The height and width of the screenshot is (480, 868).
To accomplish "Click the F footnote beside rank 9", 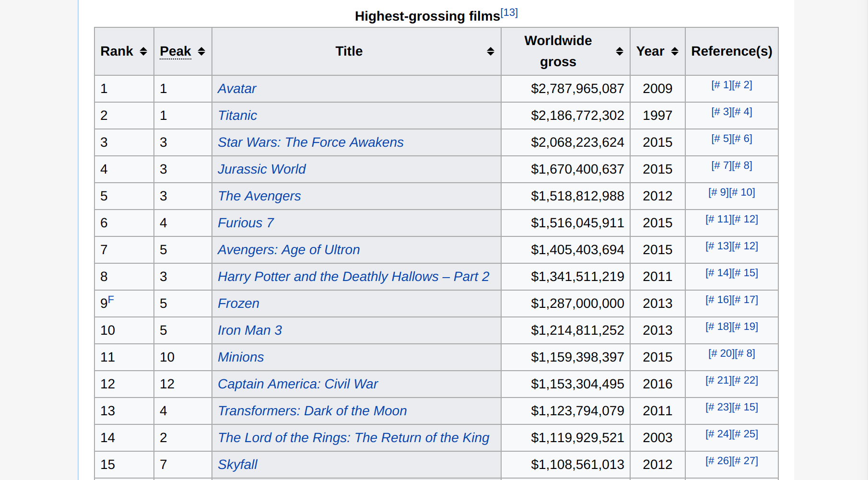I will click(111, 300).
